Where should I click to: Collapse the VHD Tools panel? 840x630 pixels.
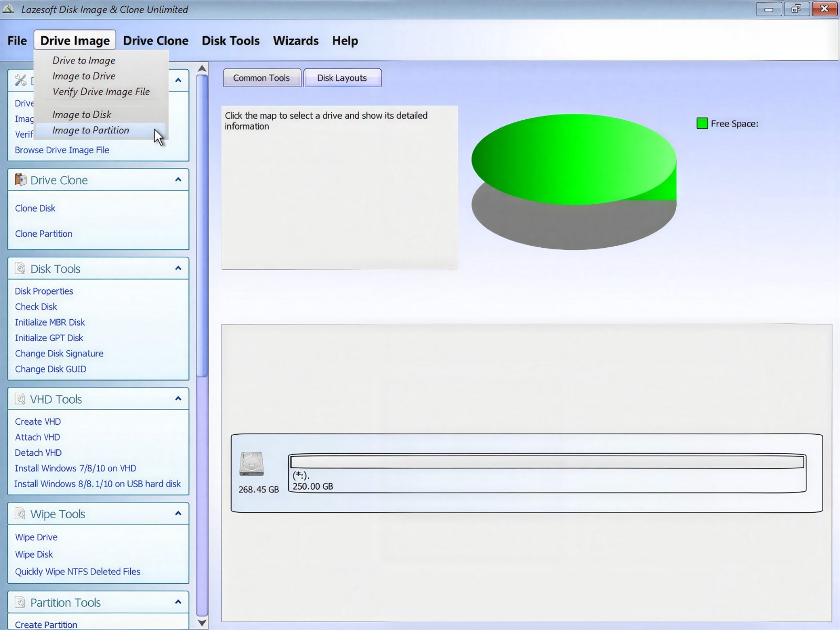(178, 398)
